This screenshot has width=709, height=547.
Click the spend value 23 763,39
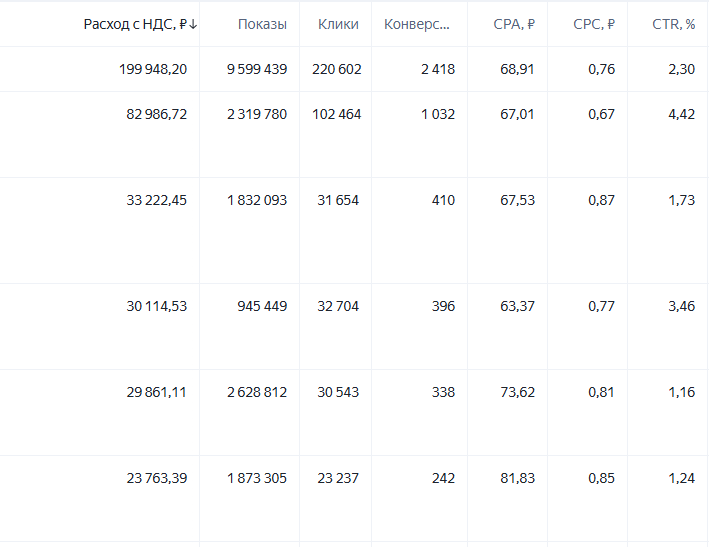[x=156, y=478]
